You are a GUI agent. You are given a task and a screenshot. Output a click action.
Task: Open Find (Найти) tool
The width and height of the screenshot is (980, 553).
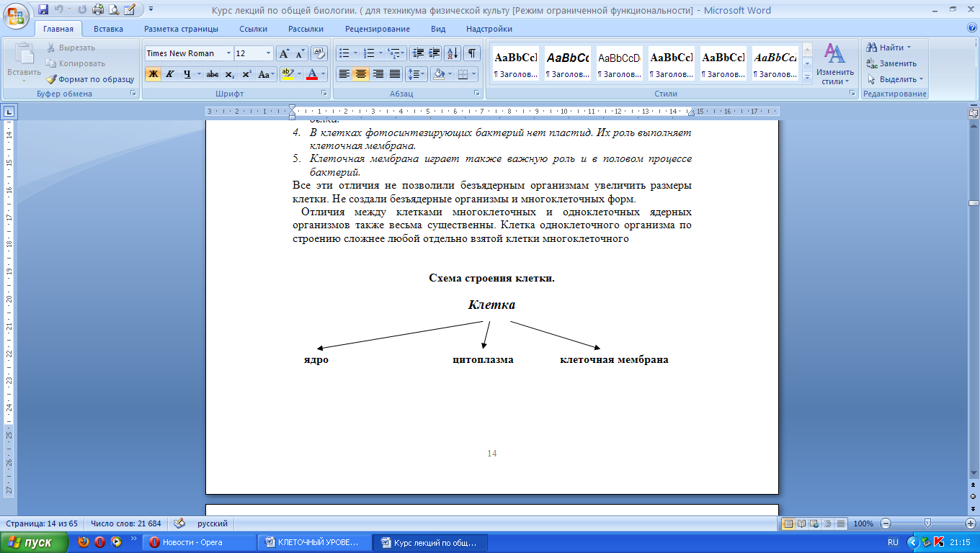[890, 48]
